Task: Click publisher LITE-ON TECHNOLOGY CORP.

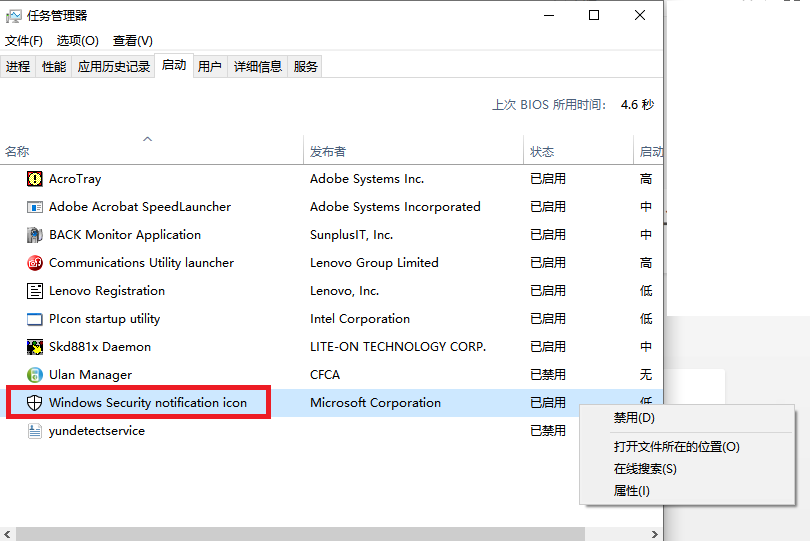Action: tap(398, 347)
